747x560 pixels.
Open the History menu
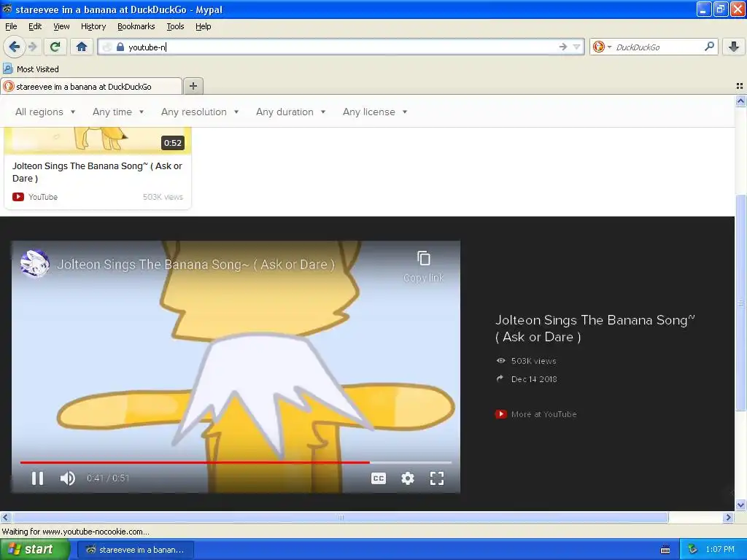pos(93,26)
